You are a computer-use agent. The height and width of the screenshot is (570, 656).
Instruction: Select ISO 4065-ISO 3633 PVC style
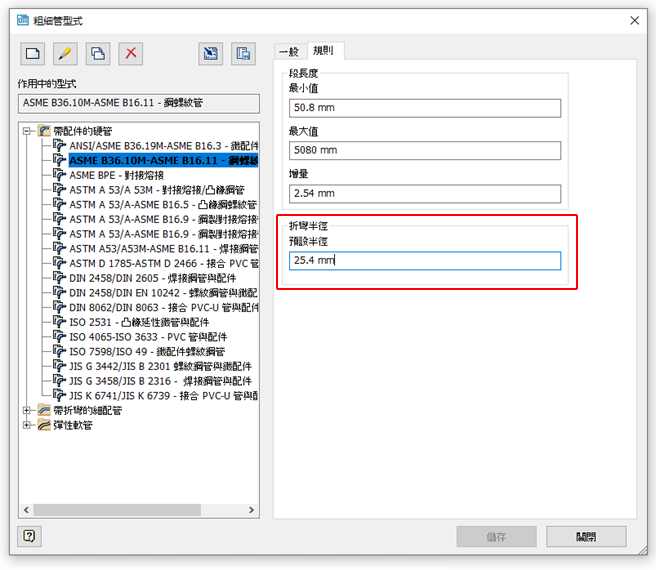(148, 337)
